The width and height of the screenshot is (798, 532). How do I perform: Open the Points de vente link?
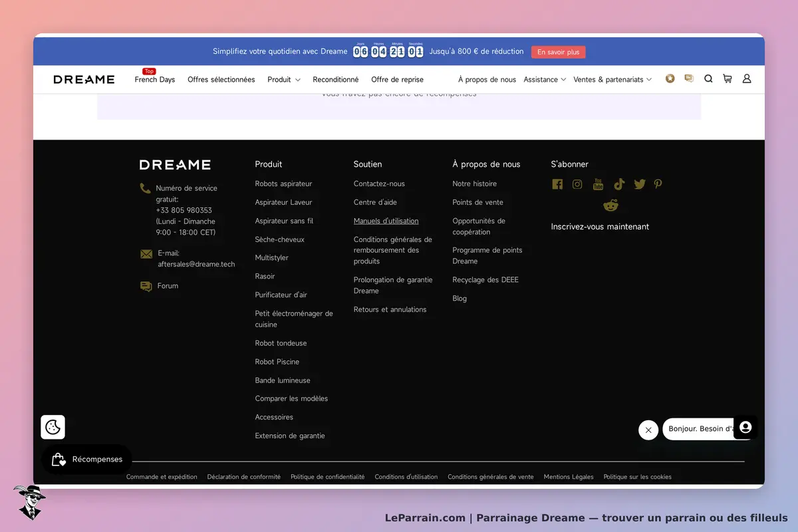click(478, 202)
